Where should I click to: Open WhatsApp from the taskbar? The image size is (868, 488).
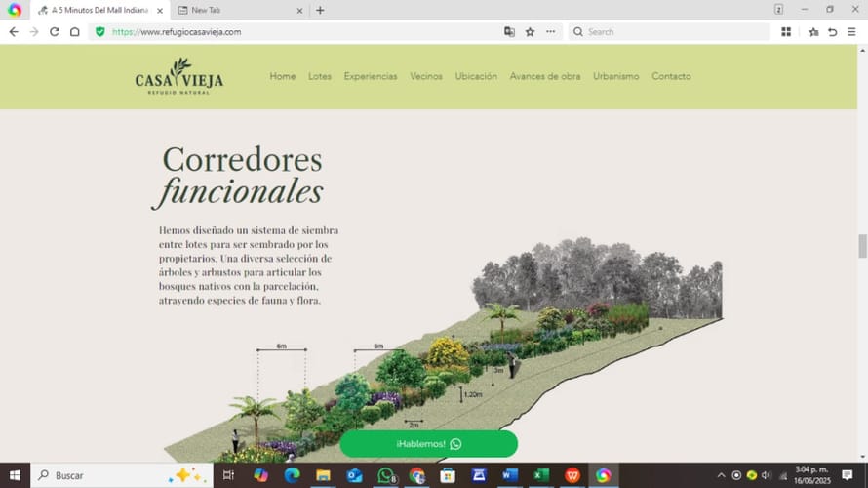click(386, 475)
